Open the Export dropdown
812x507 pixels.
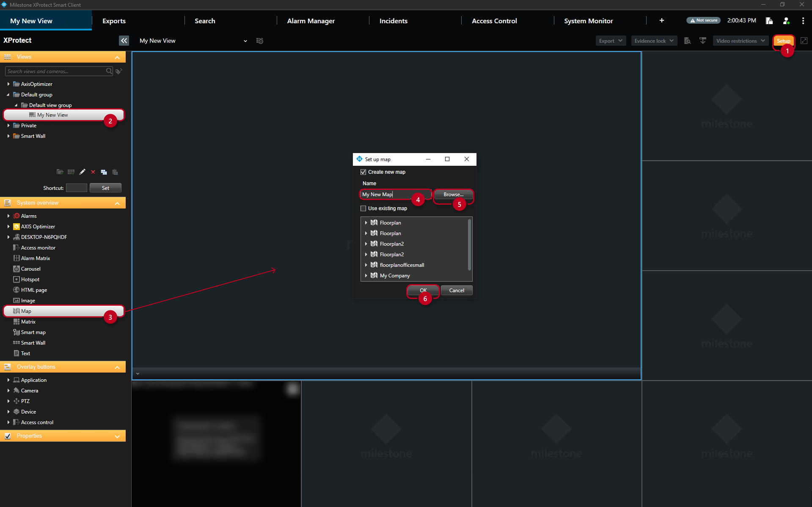611,41
